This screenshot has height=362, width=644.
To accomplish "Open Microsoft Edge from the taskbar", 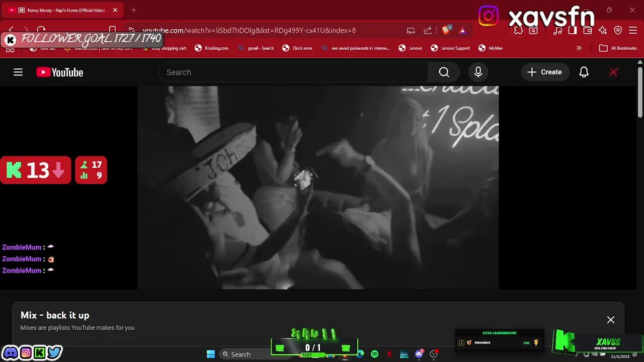I will point(360,354).
